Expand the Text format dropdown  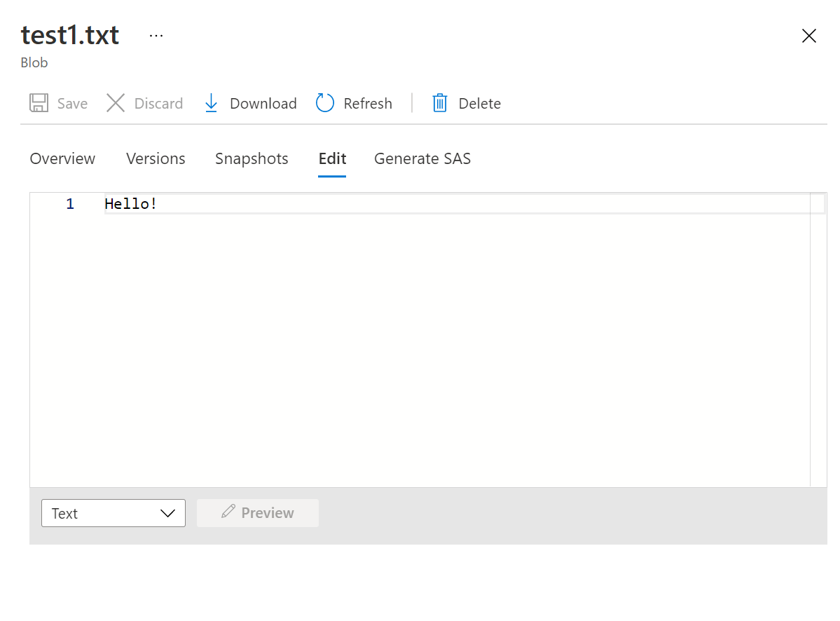113,513
